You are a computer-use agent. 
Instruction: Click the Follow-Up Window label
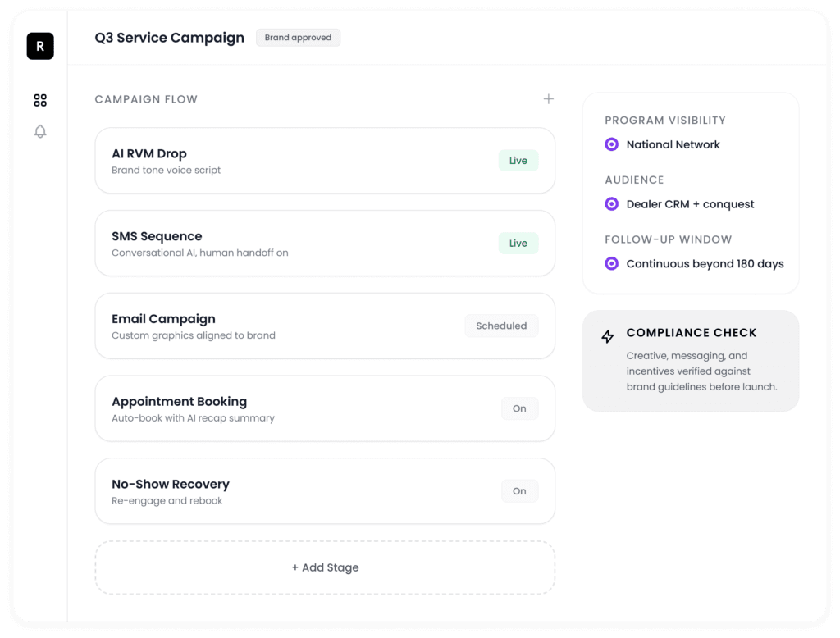point(668,239)
